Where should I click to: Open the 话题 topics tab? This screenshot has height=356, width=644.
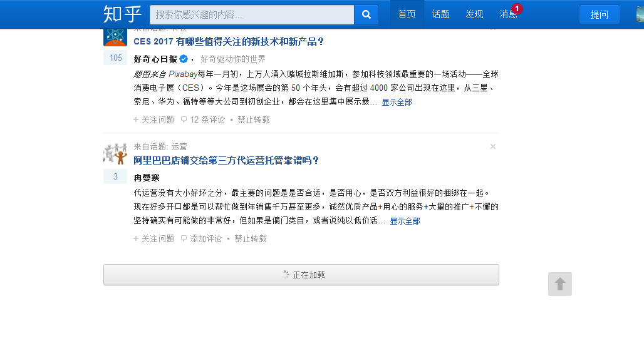(x=440, y=14)
